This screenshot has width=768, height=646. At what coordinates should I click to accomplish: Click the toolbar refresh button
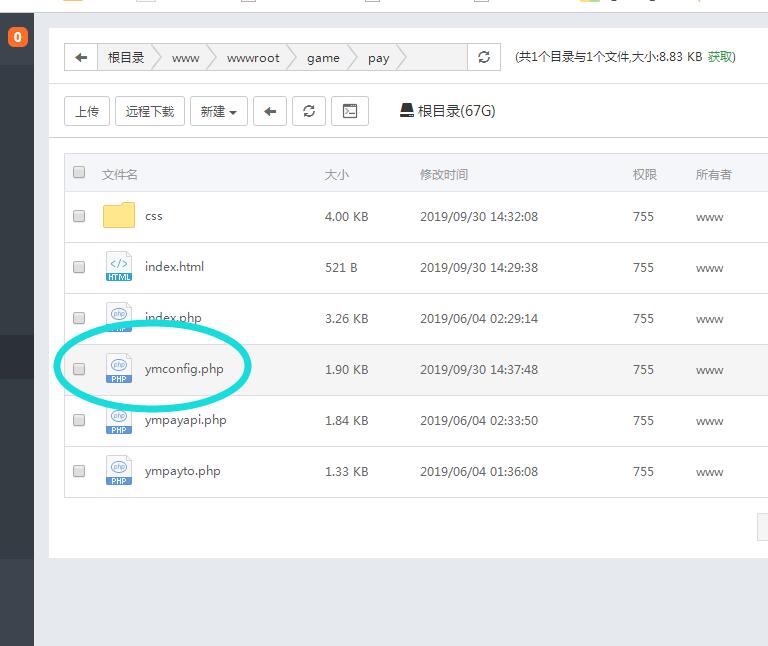309,111
